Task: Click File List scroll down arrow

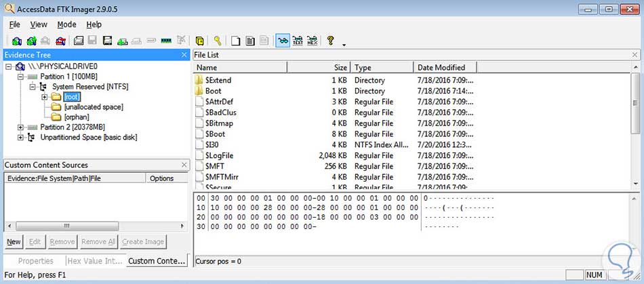Action: point(635,184)
